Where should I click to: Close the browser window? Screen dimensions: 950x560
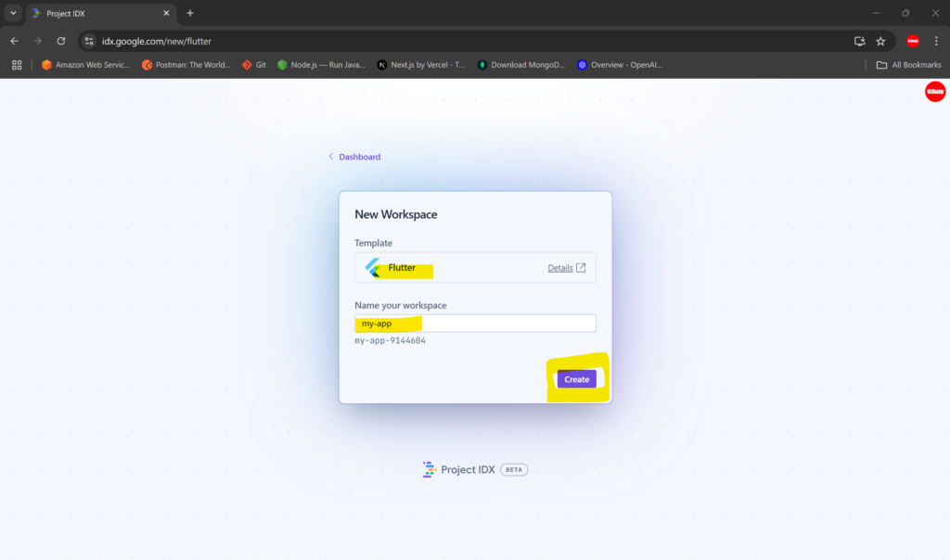[935, 13]
